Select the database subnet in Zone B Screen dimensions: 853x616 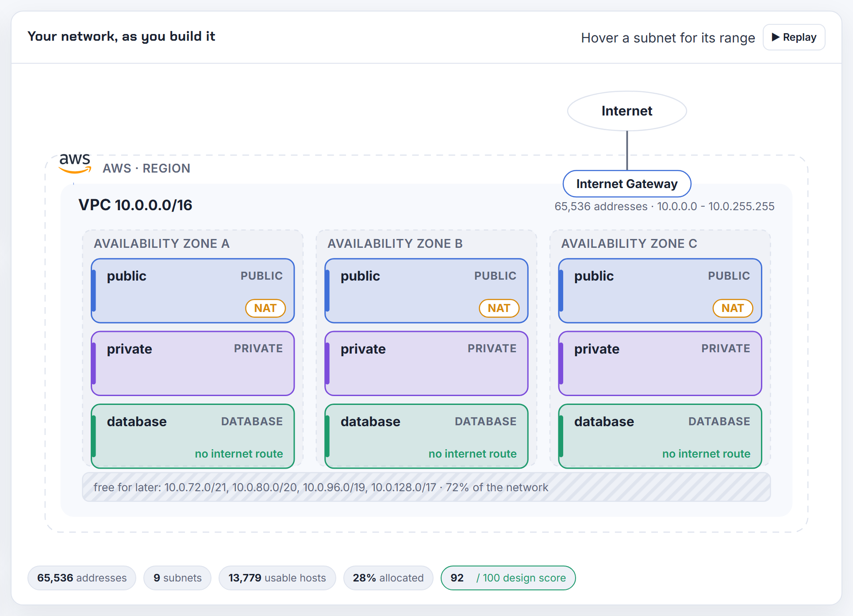pyautogui.click(x=426, y=436)
